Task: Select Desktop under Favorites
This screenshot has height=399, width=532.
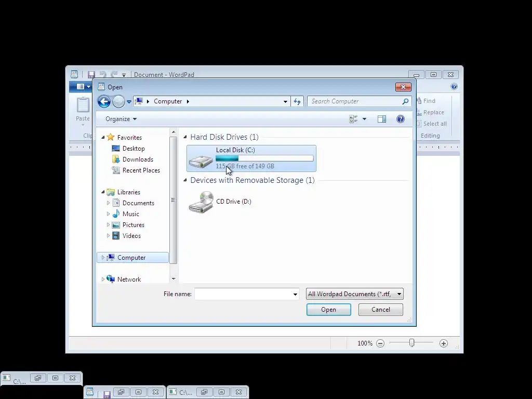Action: (134, 148)
